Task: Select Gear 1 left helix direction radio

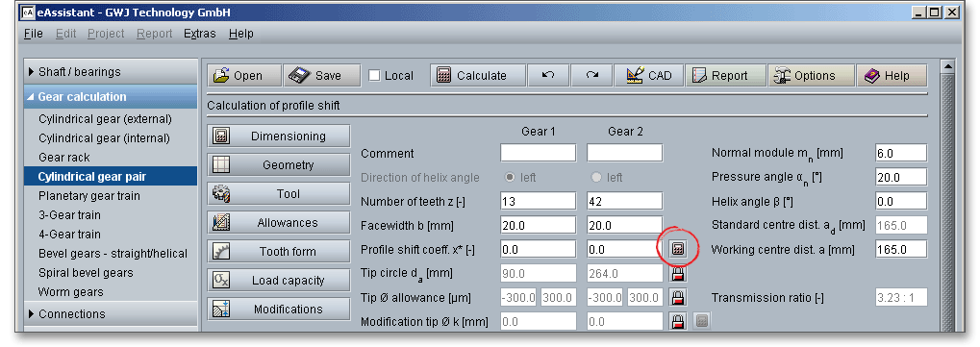Action: tap(510, 178)
